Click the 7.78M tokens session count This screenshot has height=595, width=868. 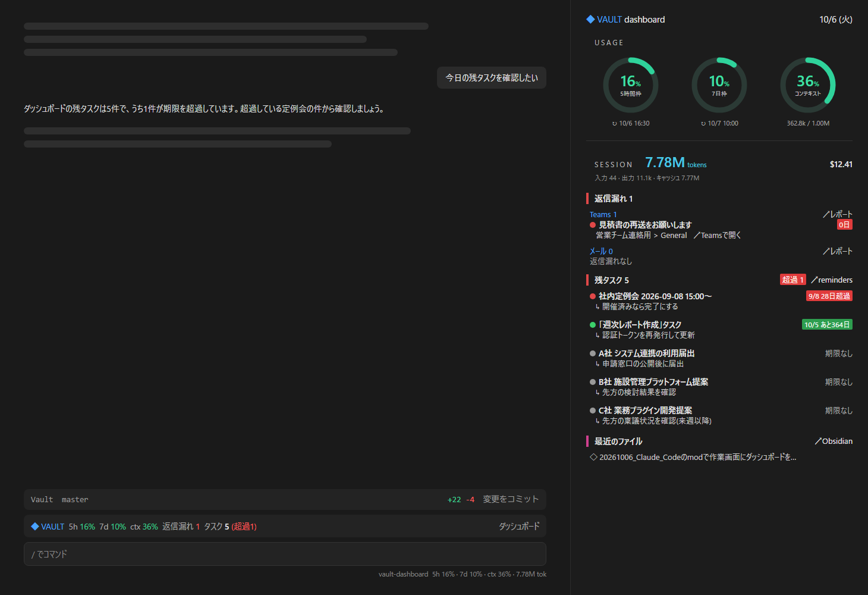coord(675,162)
